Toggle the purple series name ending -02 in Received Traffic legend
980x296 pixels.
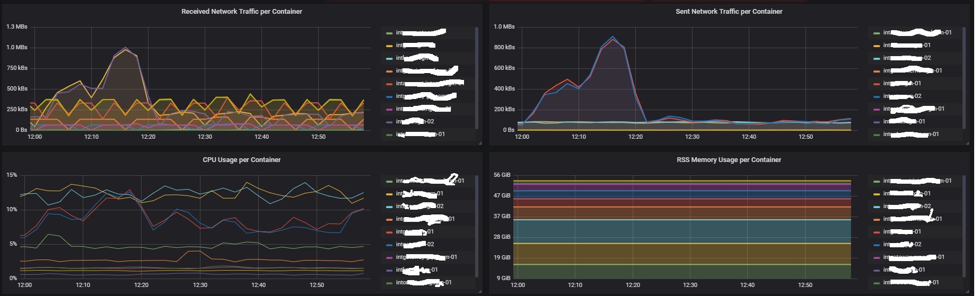415,121
